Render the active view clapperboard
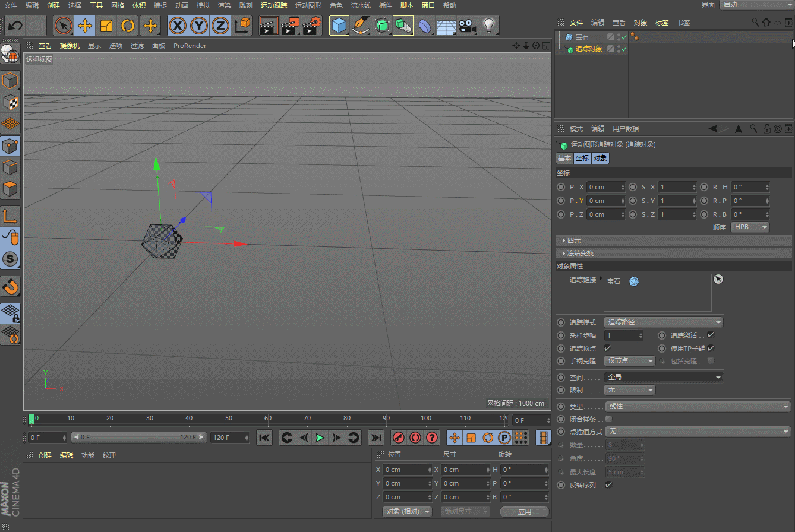This screenshot has height=532, width=795. tap(269, 26)
